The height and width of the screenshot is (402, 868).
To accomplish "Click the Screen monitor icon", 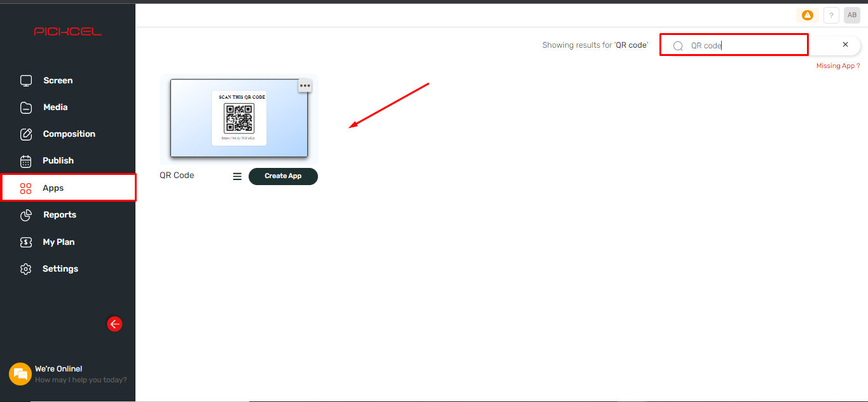I will pos(26,81).
